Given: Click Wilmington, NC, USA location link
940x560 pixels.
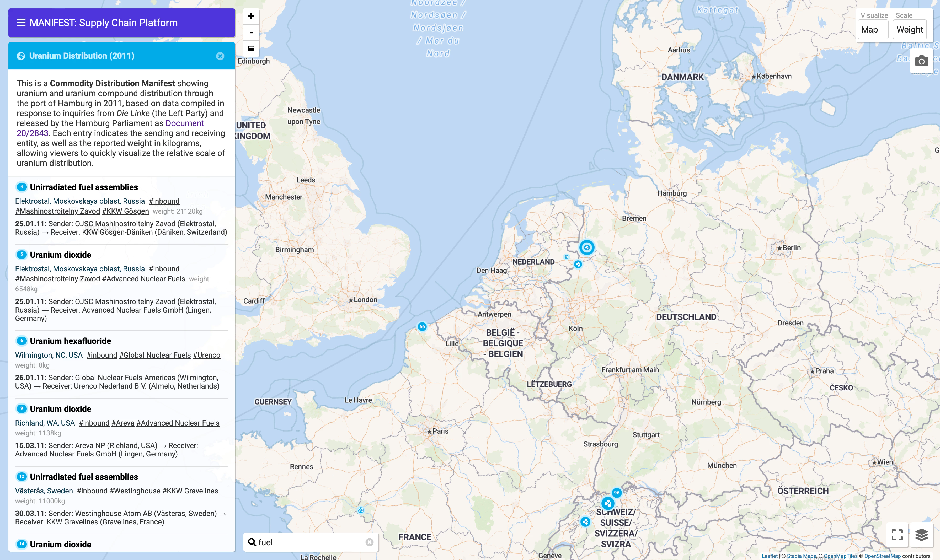Looking at the screenshot, I should (x=49, y=355).
